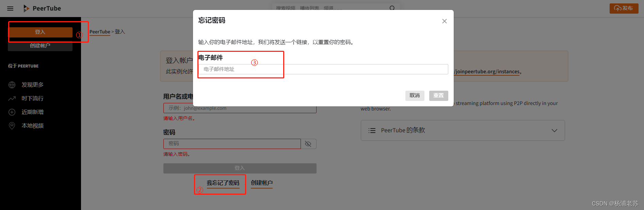The image size is (644, 210).
Task: Click the 登入 breadcrumb text
Action: point(120,32)
